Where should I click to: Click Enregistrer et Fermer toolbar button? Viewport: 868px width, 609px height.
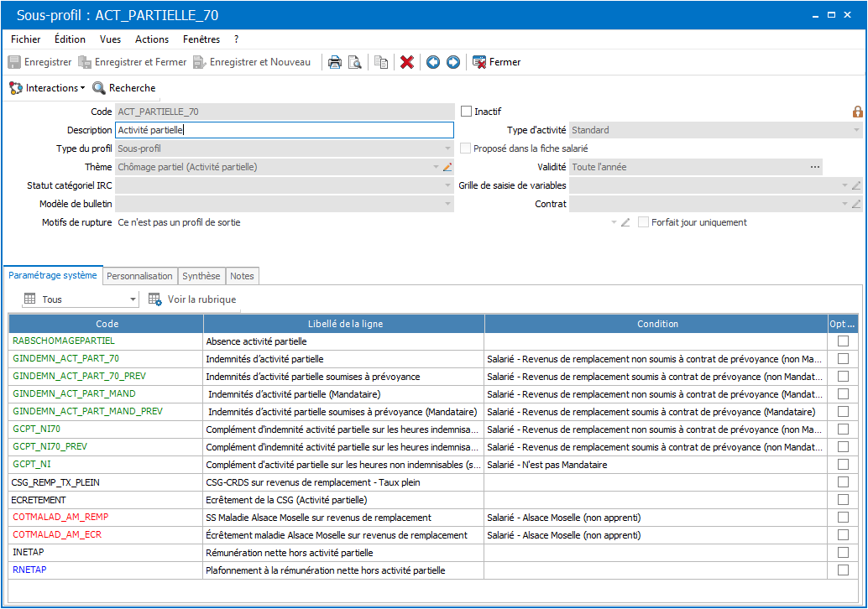tap(133, 62)
